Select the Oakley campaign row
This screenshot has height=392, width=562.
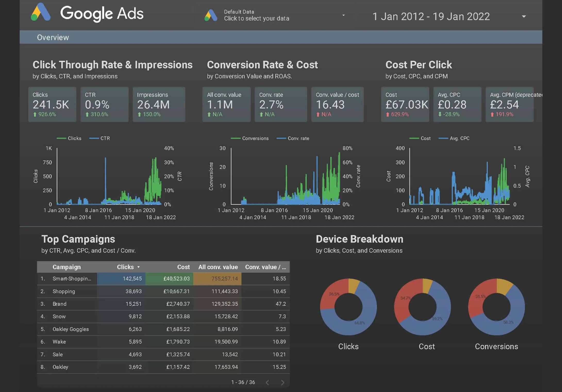coord(163,367)
